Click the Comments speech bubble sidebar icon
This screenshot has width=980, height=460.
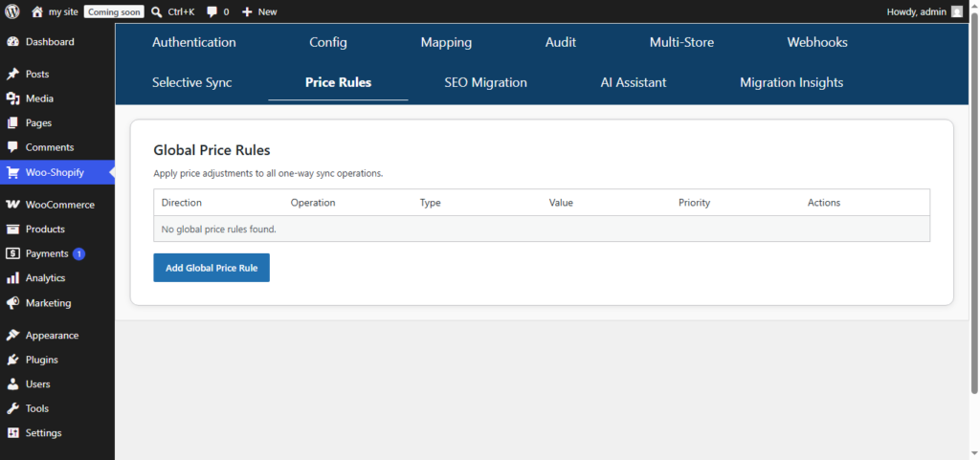click(x=12, y=147)
